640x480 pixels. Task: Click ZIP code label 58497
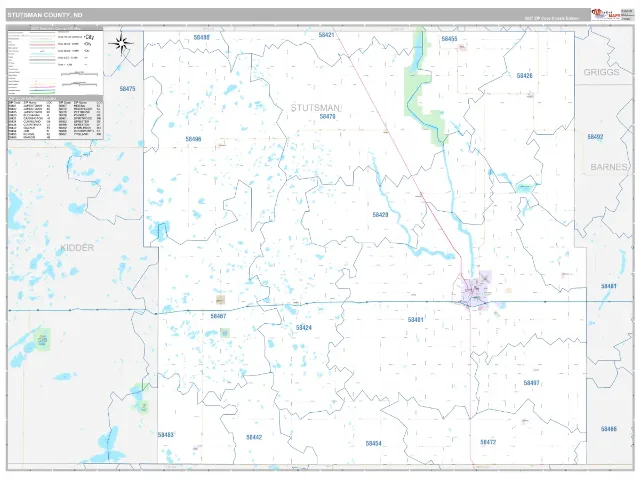click(531, 383)
